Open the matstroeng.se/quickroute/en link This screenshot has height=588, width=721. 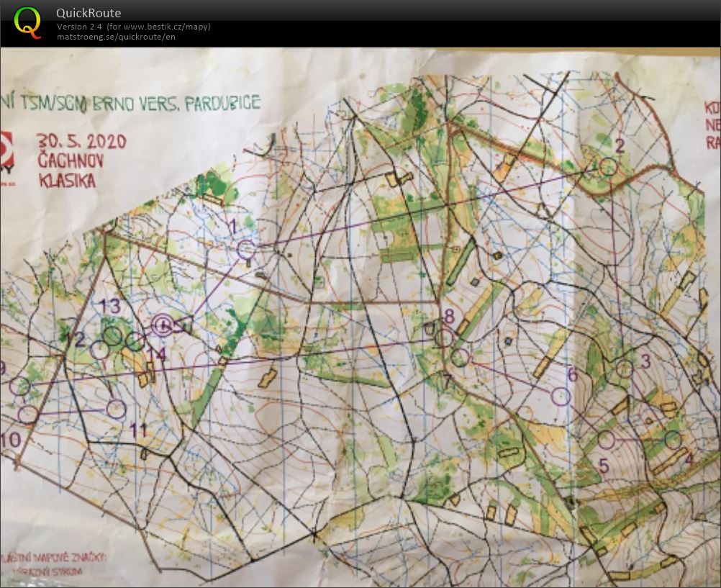116,37
